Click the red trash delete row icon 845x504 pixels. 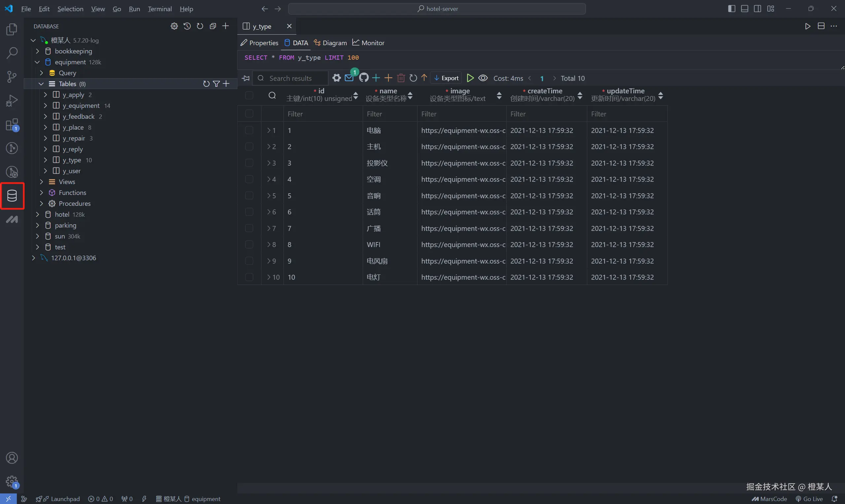(401, 78)
